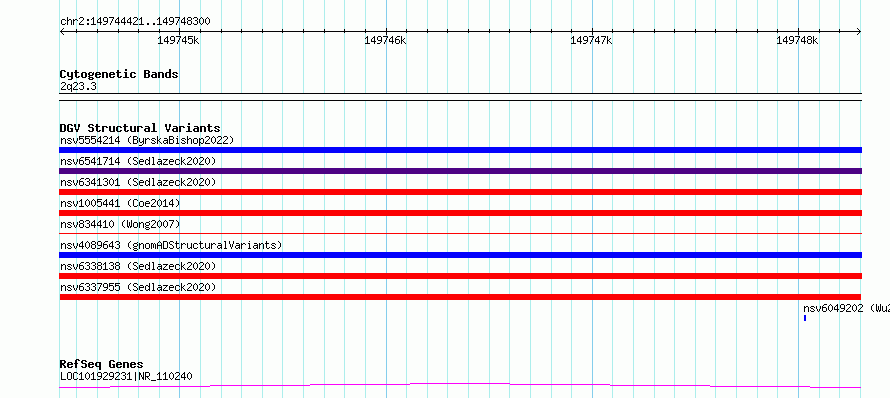Click the red bar of nsv6338138
890x398 pixels.
460,276
